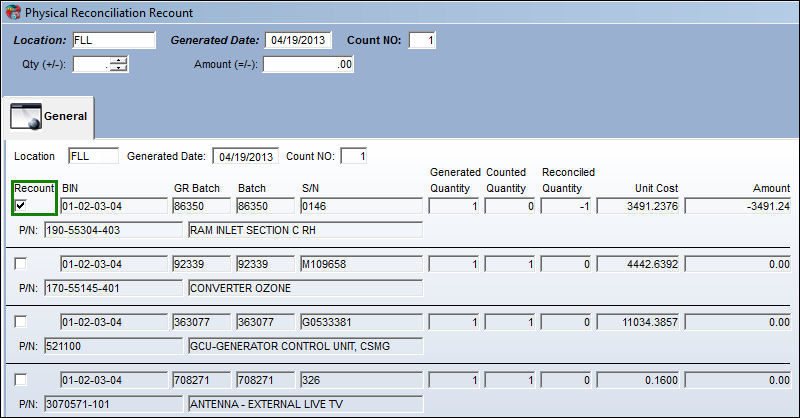Check Recount for CONVERTER OZONE row
This screenshot has width=800, height=418.
pos(20,264)
